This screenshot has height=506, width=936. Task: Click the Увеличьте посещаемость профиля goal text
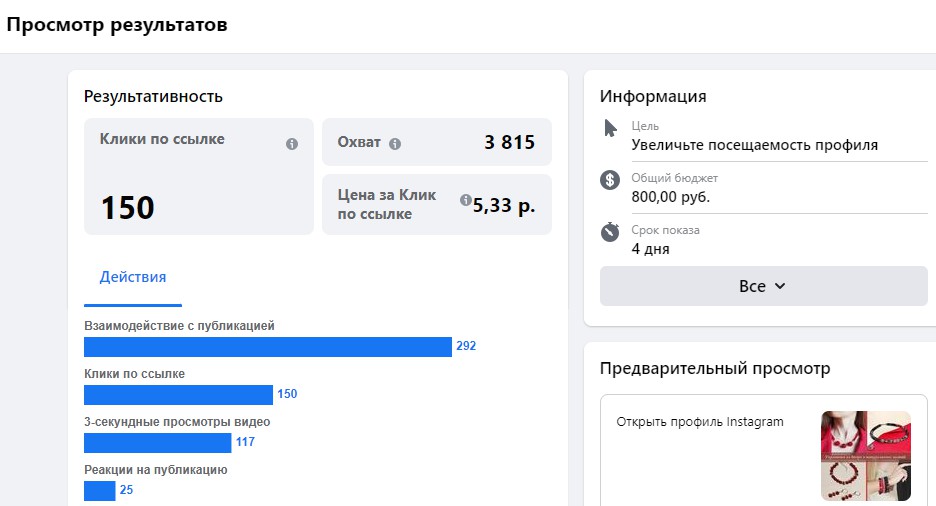[x=755, y=145]
